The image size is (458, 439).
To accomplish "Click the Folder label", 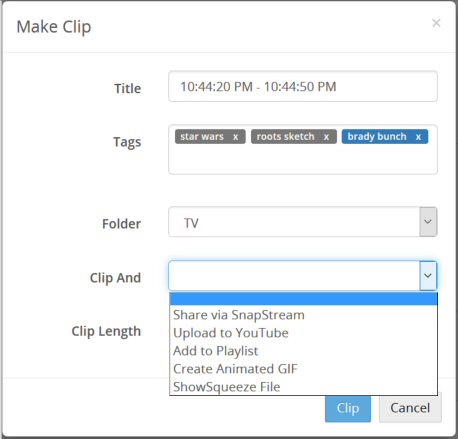I will tap(121, 224).
